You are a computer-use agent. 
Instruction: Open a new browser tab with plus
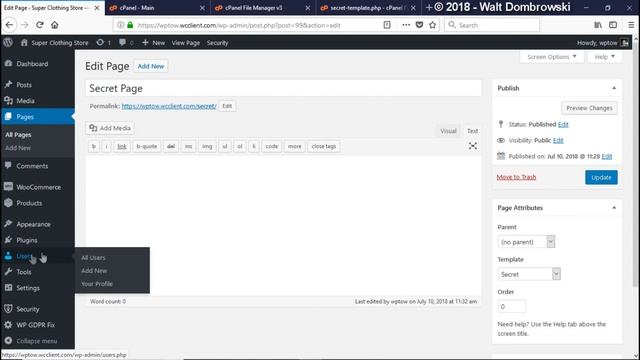tap(429, 7)
